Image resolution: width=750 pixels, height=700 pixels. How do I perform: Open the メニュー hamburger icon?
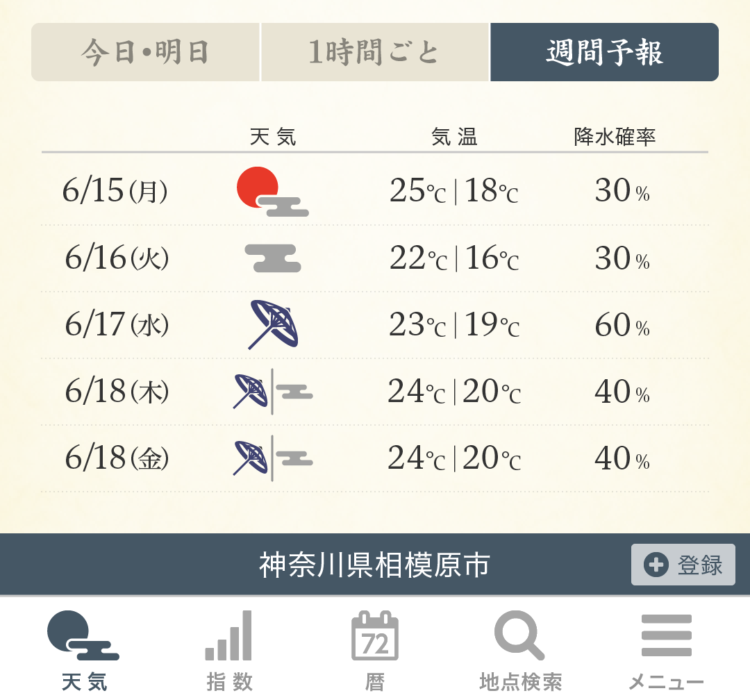click(x=666, y=636)
